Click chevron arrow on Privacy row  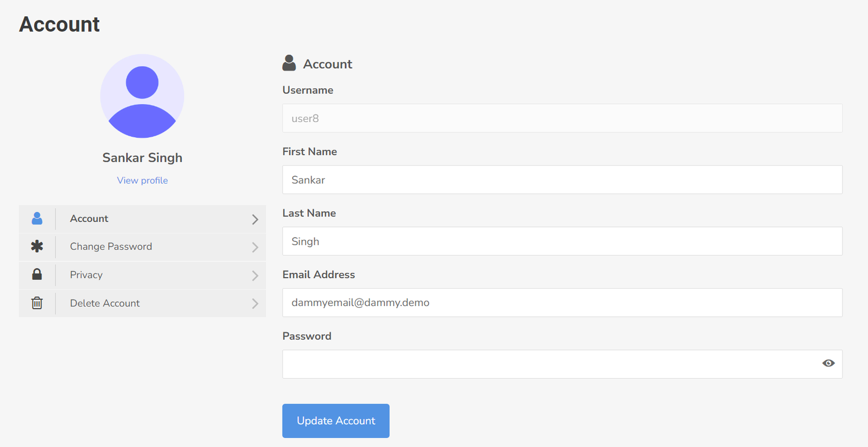[255, 276]
